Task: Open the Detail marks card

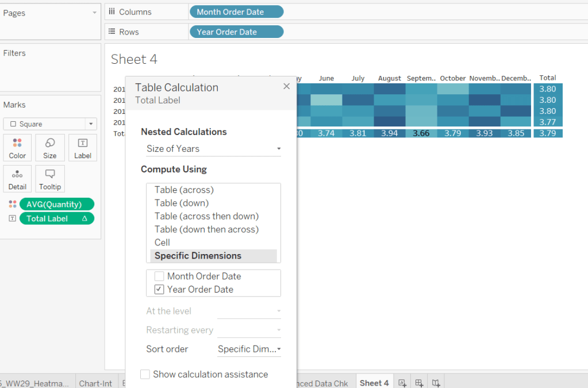Action: click(x=17, y=178)
